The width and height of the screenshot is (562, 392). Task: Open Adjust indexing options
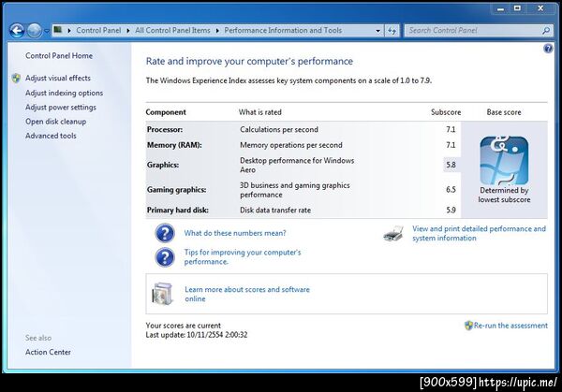[x=64, y=93]
